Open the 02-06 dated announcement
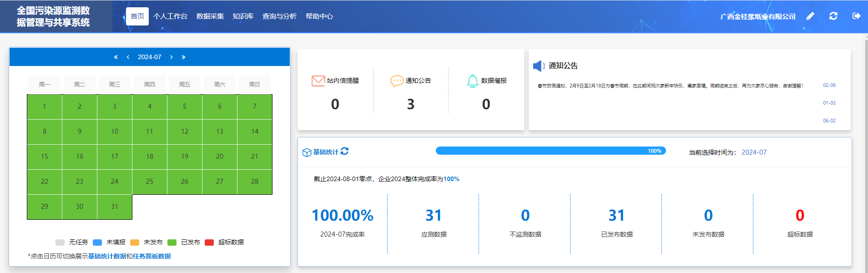 click(x=829, y=86)
